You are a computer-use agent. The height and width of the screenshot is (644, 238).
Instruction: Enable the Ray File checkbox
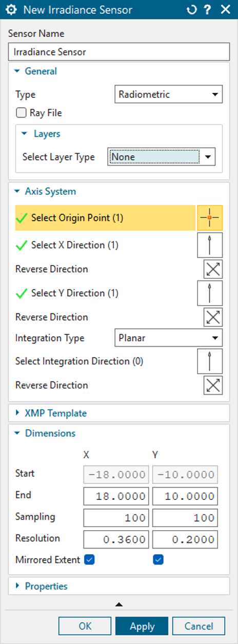[22, 113]
